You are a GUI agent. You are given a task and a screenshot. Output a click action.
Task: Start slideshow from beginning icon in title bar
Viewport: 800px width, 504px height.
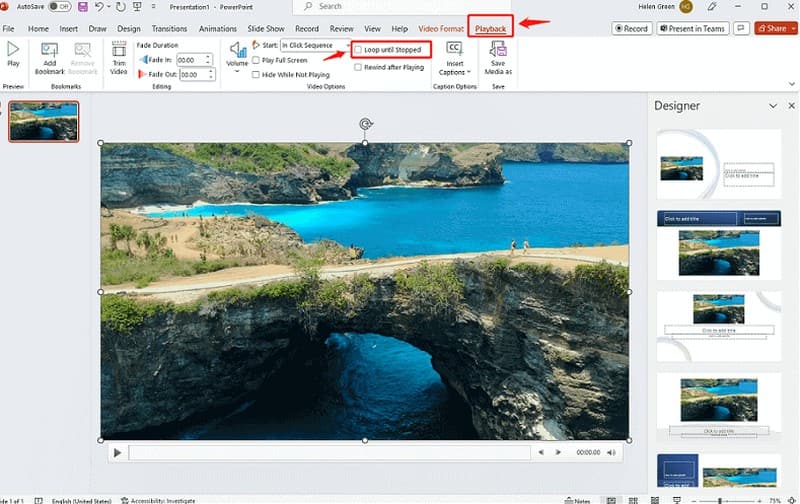pyautogui.click(x=137, y=7)
